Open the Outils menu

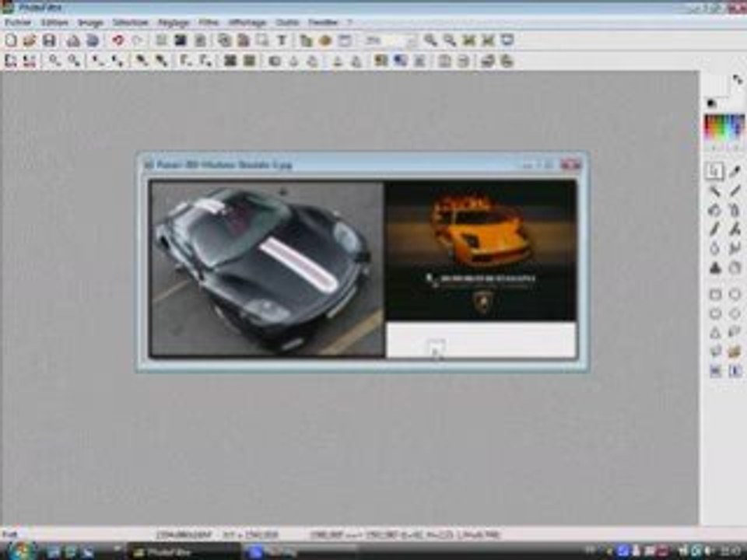(287, 23)
